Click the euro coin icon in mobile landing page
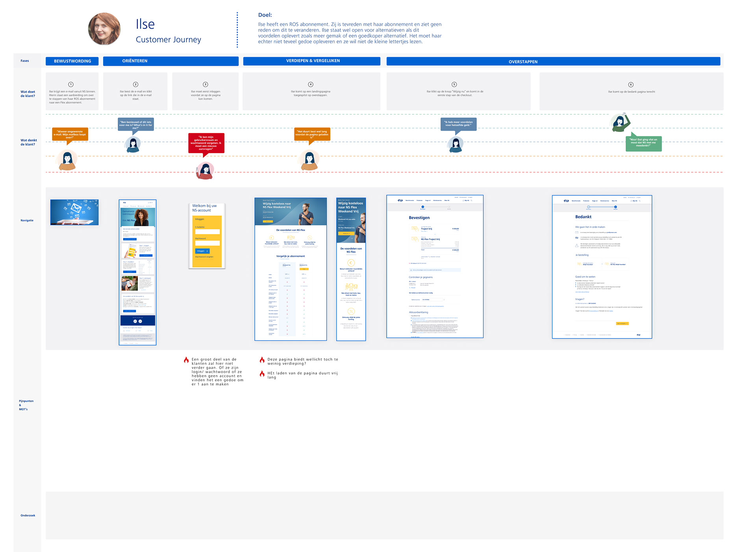756x552 pixels. click(351, 263)
